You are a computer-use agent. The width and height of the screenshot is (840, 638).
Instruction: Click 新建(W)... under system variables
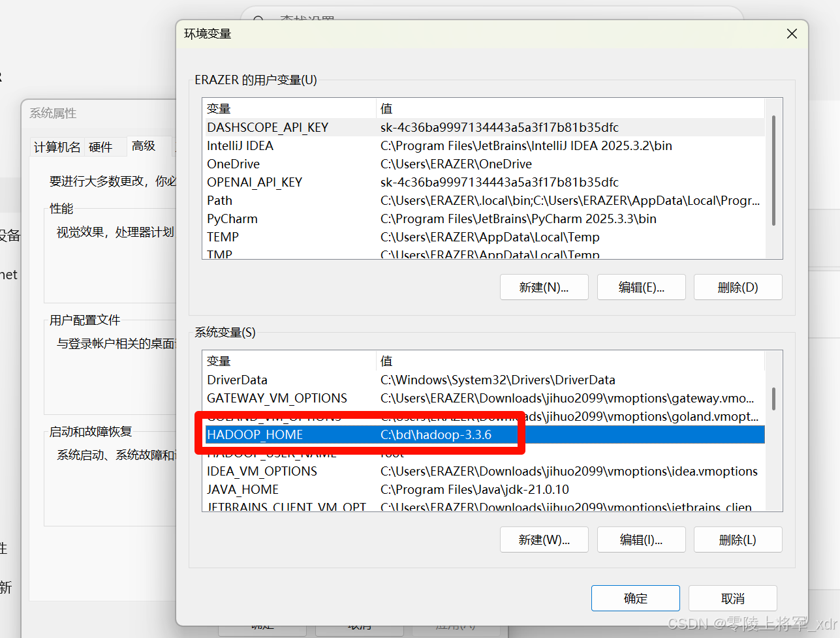[x=544, y=539]
